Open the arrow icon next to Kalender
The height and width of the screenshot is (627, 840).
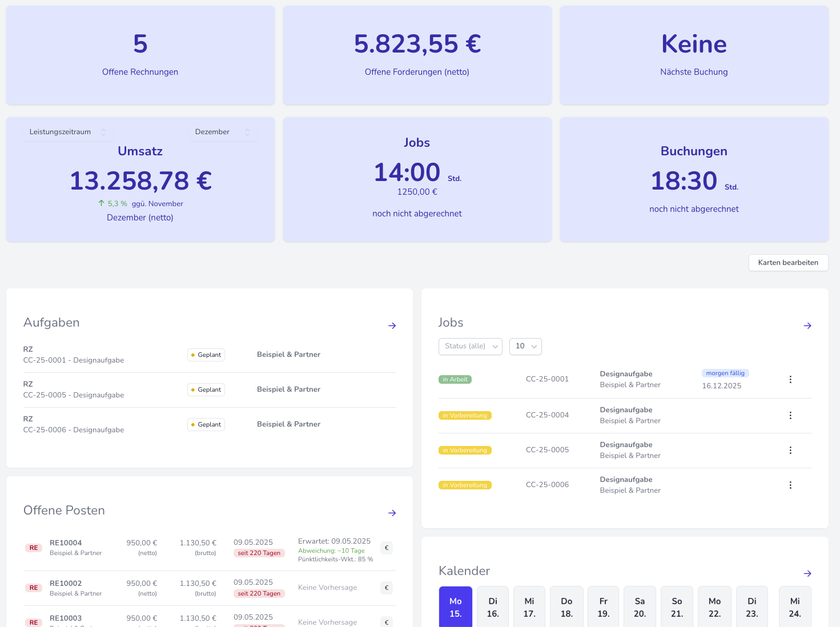(807, 574)
